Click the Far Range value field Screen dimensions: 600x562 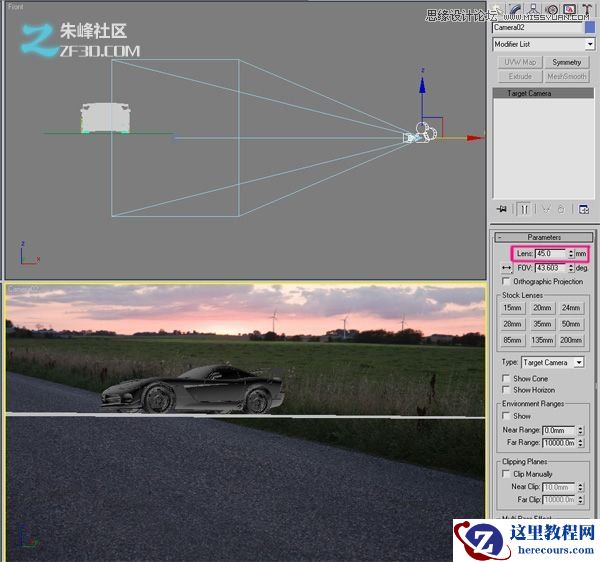pyautogui.click(x=559, y=443)
